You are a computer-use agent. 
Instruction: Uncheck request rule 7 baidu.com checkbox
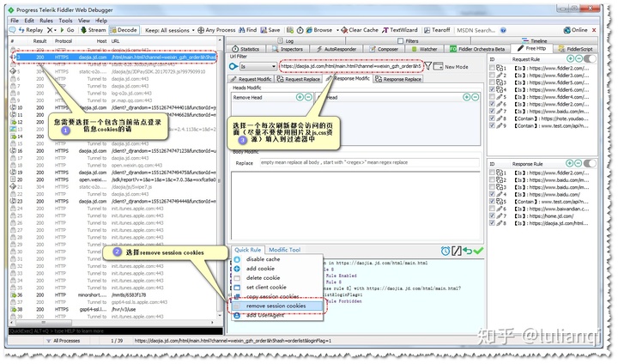pos(492,112)
